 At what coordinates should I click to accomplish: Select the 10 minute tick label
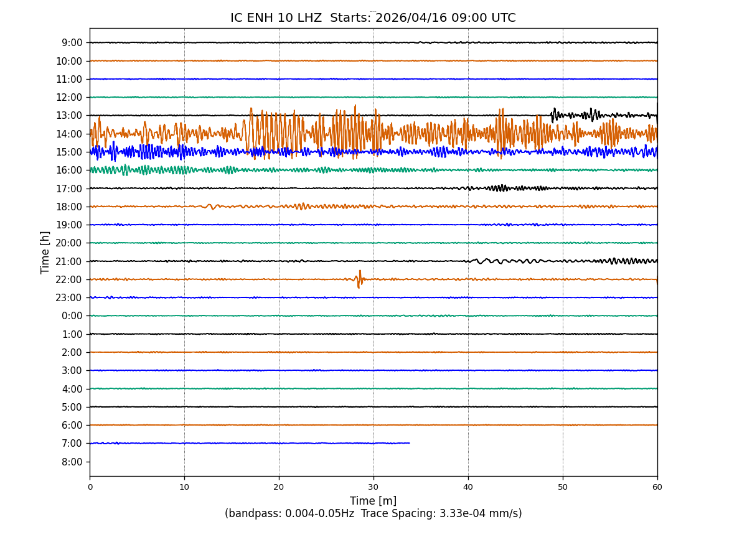click(x=184, y=487)
